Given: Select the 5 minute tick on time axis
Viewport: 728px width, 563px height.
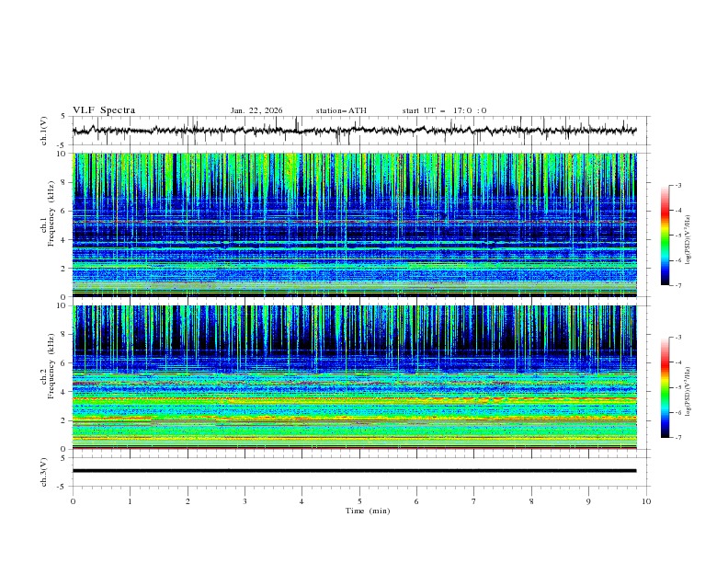Looking at the screenshot, I should (x=359, y=501).
